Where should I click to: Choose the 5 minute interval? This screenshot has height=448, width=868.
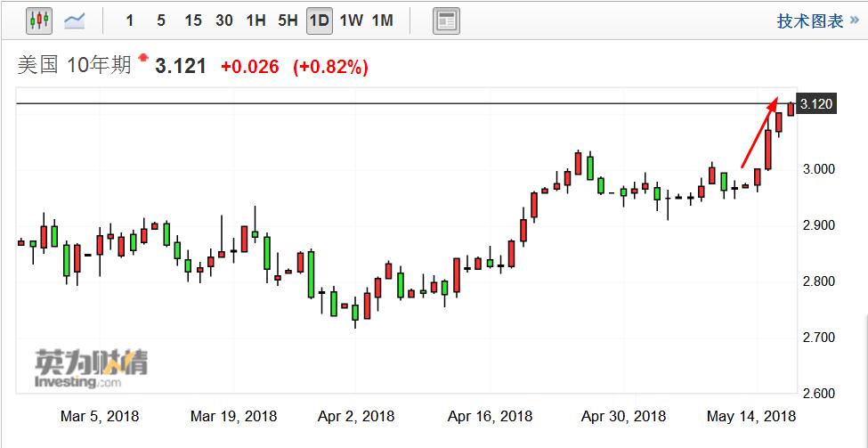click(161, 21)
